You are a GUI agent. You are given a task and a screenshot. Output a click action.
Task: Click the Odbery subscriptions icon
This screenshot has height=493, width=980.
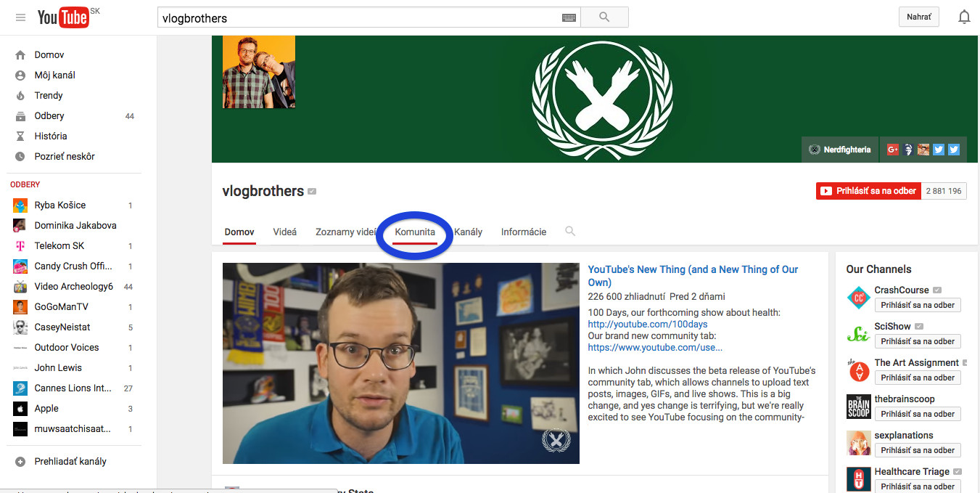[20, 115]
